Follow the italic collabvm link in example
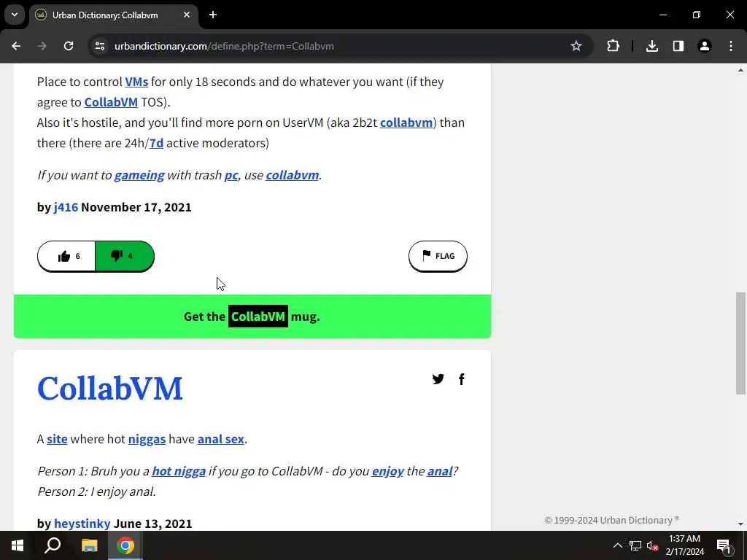This screenshot has width=747, height=560. (292, 175)
